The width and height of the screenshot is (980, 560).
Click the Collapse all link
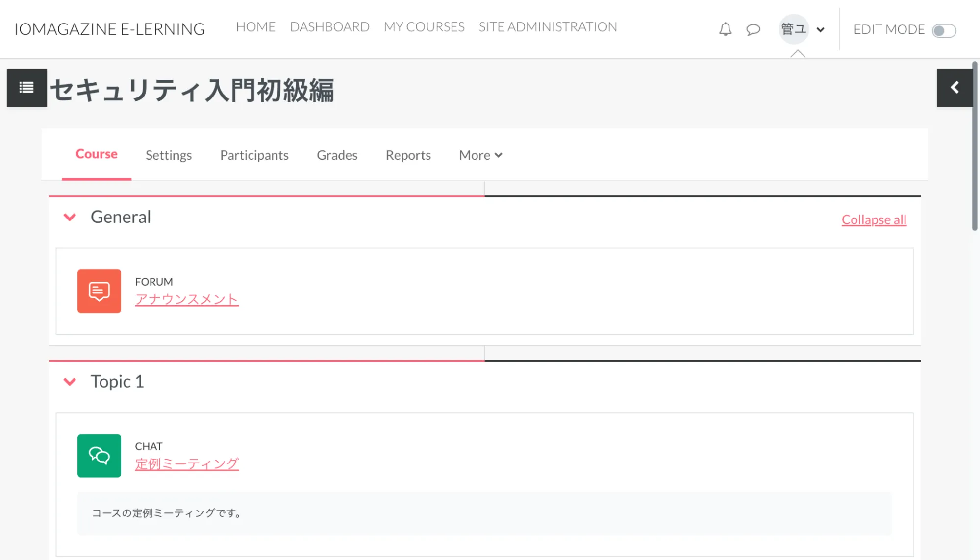(x=874, y=219)
